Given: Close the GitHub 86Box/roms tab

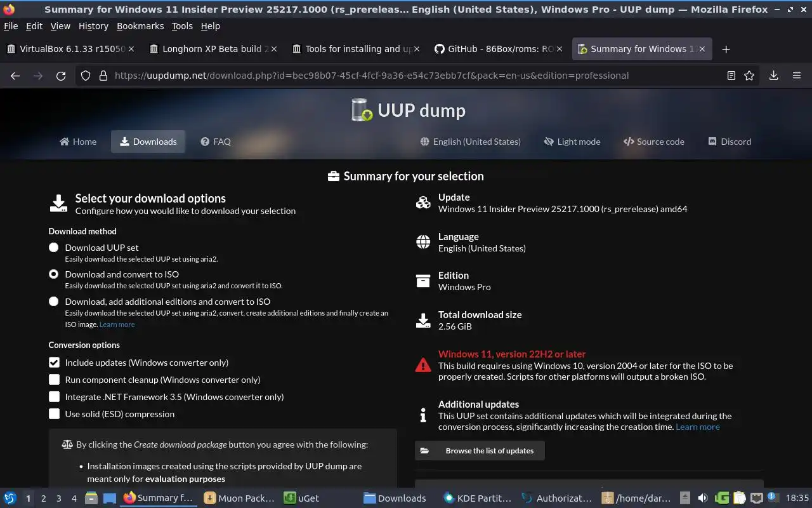Looking at the screenshot, I should point(560,49).
